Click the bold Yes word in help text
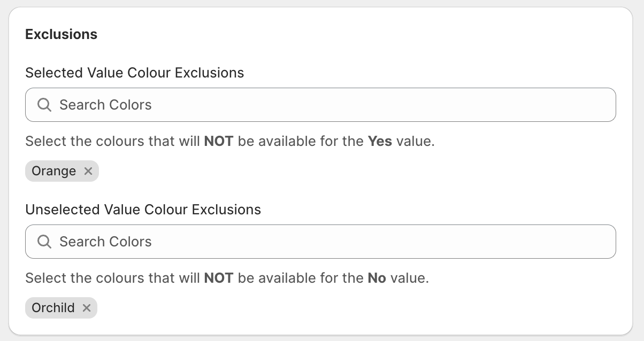The image size is (644, 341). point(380,142)
